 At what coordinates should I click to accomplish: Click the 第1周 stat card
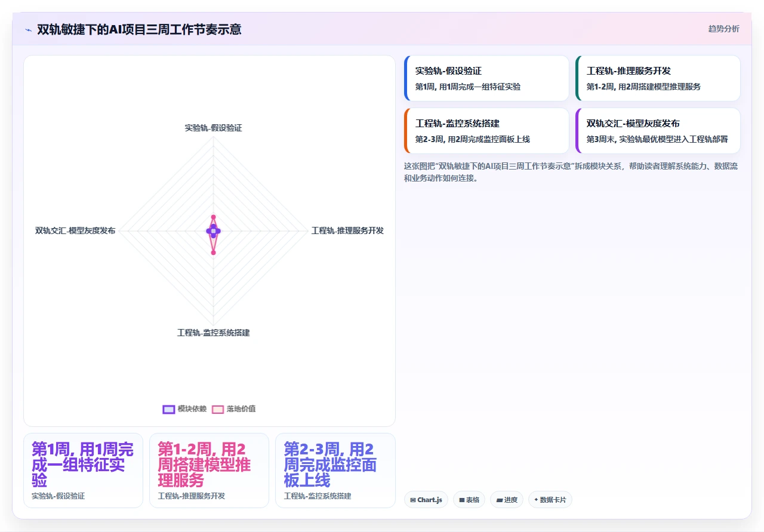83,471
